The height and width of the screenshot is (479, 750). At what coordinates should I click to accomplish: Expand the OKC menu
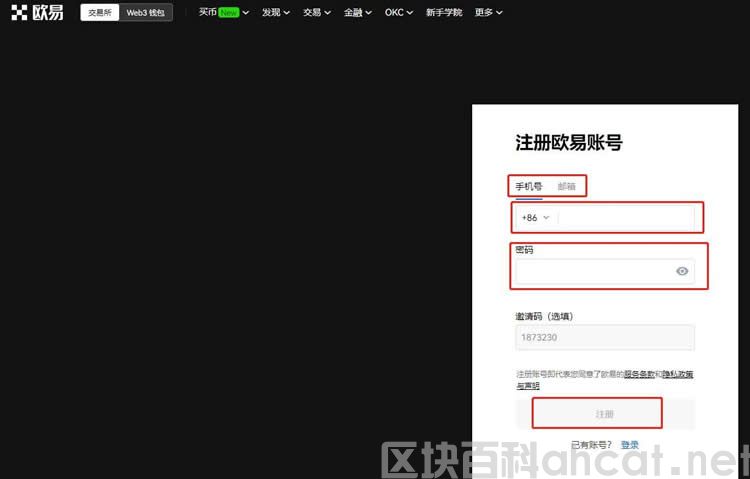pos(399,12)
